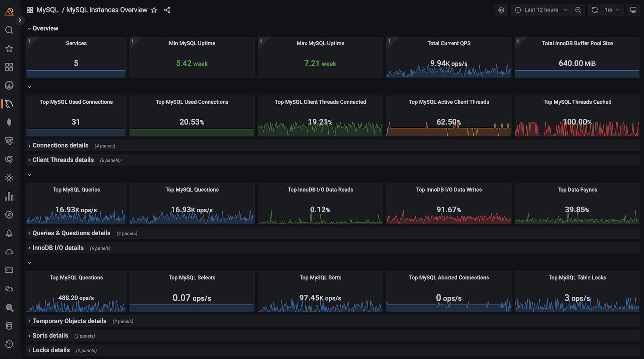The width and height of the screenshot is (644, 359).
Task: Refresh the dashboard now
Action: tap(594, 10)
